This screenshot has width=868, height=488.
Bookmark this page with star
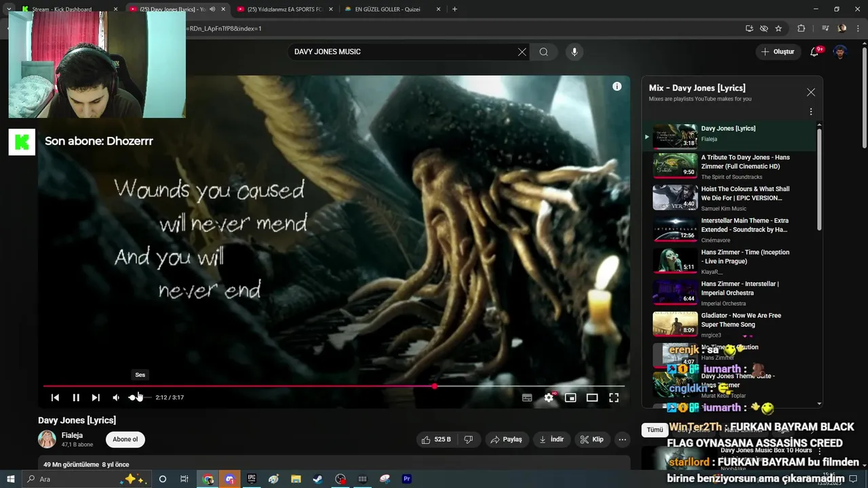[778, 28]
